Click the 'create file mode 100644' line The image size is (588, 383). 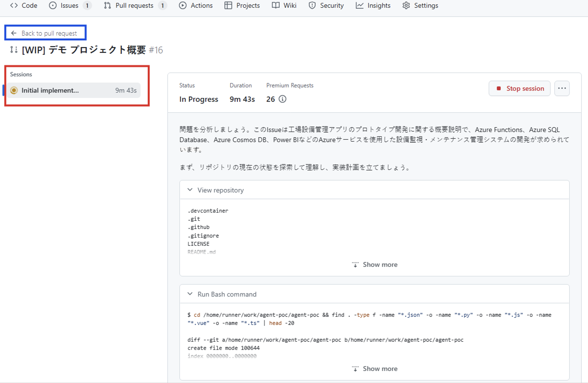(223, 348)
